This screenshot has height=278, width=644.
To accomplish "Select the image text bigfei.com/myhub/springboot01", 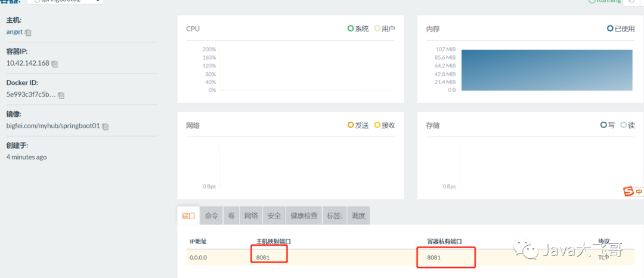I will click(x=53, y=126).
